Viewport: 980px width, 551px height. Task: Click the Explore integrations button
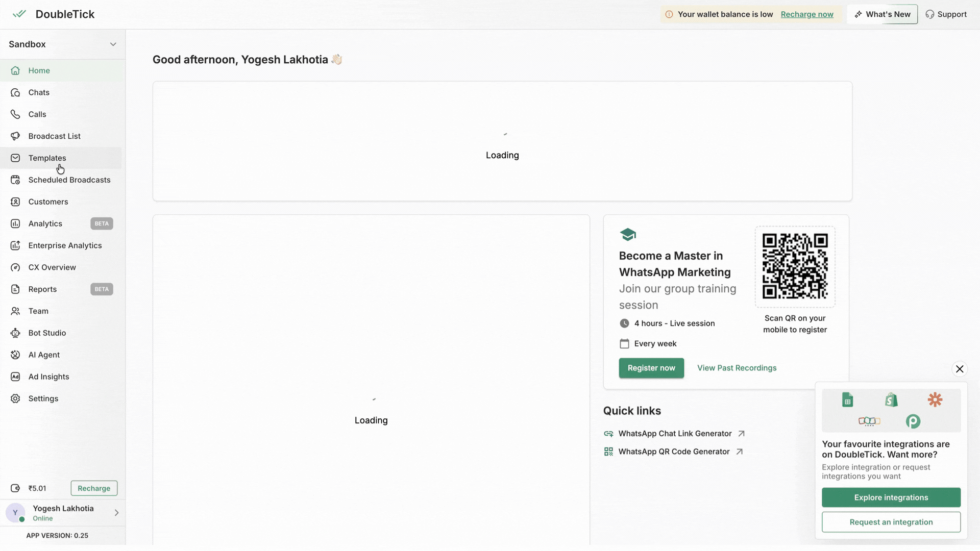pos(891,497)
